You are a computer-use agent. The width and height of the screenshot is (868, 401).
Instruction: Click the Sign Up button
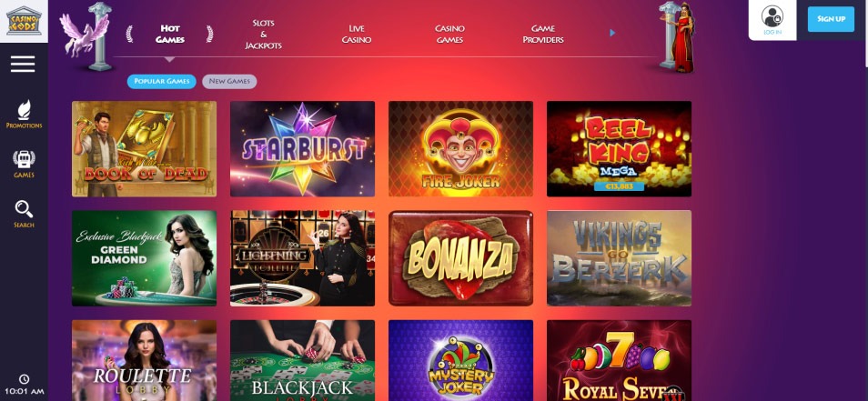(x=831, y=19)
